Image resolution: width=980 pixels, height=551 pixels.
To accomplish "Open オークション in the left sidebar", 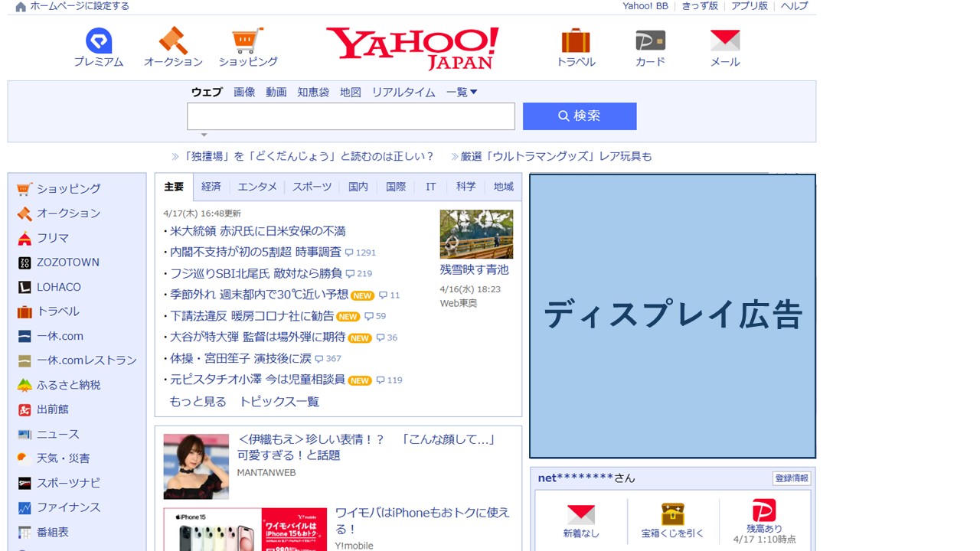I will pos(69,213).
